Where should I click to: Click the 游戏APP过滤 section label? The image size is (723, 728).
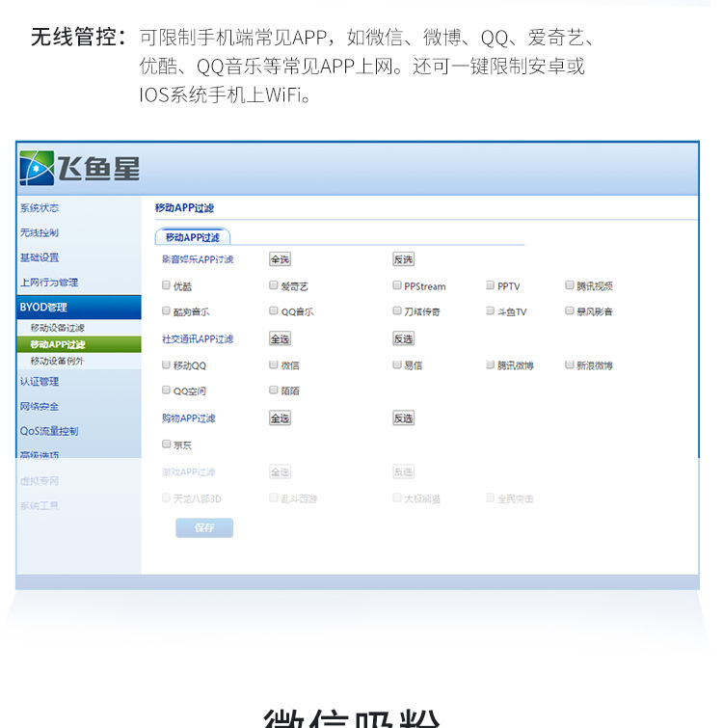tap(188, 472)
